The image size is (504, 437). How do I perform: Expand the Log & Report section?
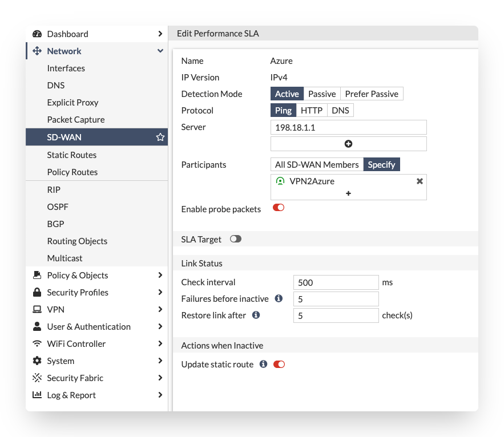point(160,395)
